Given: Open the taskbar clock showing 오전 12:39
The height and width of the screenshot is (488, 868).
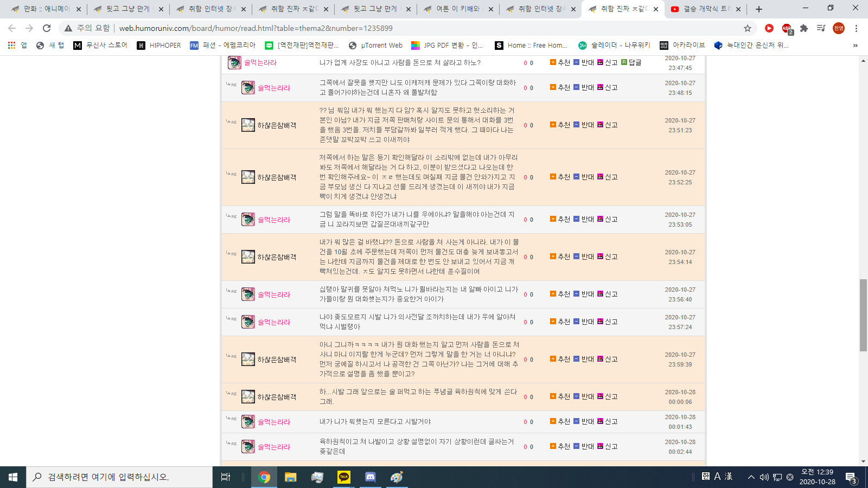Looking at the screenshot, I should point(818,477).
